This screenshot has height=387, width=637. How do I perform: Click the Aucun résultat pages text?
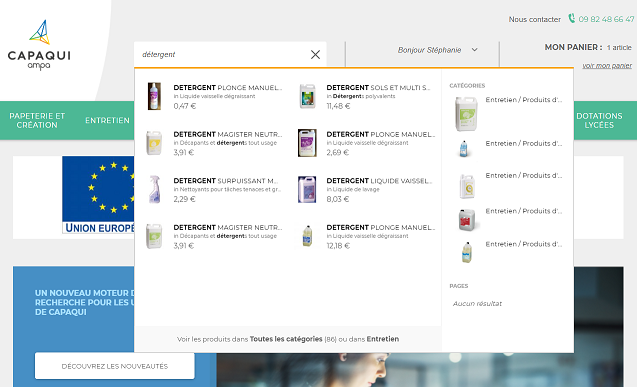tap(477, 303)
